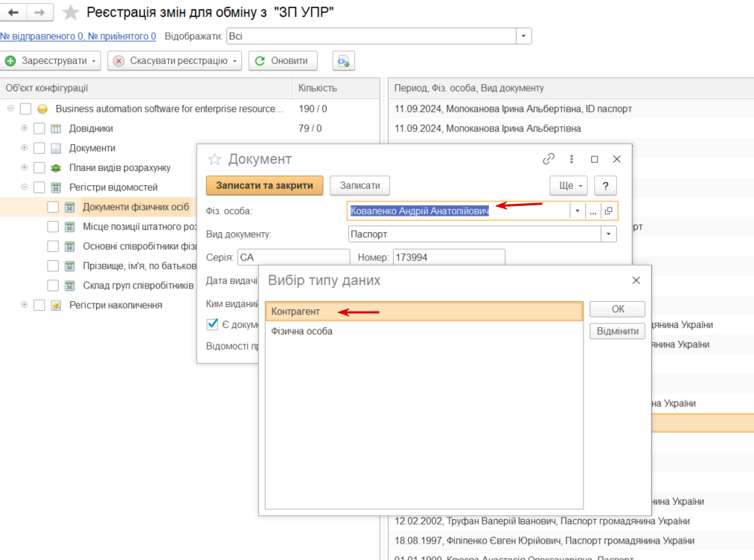This screenshot has height=560, width=754.
Task: Click into the Номер field
Action: [x=449, y=257]
